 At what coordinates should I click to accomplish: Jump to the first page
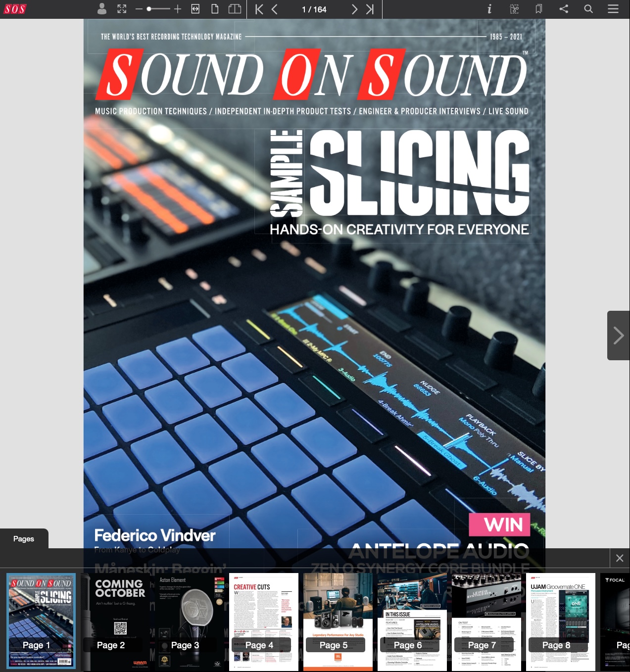(x=259, y=9)
